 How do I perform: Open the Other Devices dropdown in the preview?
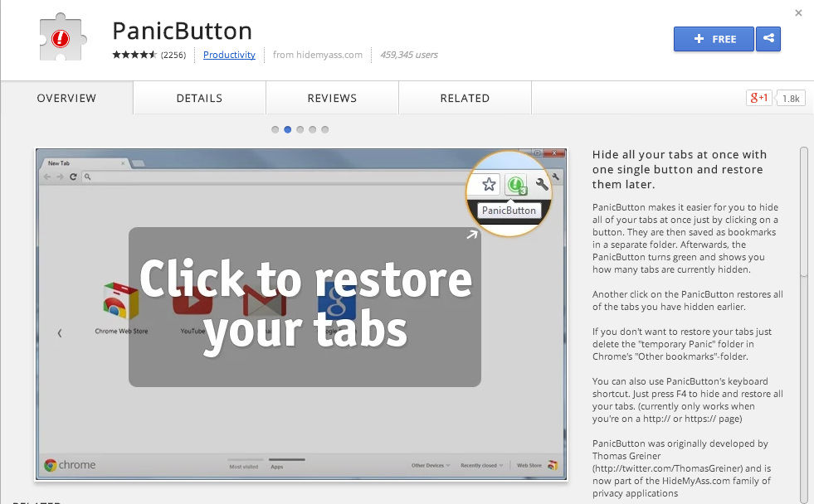[431, 465]
